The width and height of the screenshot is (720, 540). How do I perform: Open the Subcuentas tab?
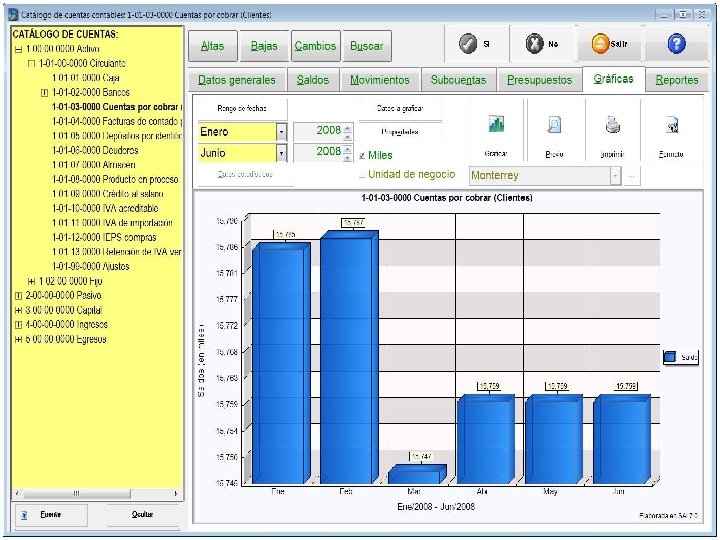(458, 80)
